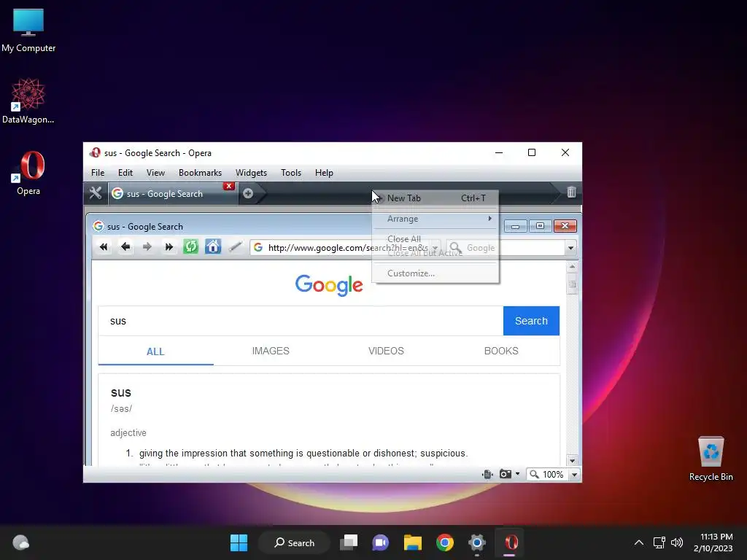Click the Rewind navigation button
The image size is (747, 560).
pos(104,246)
